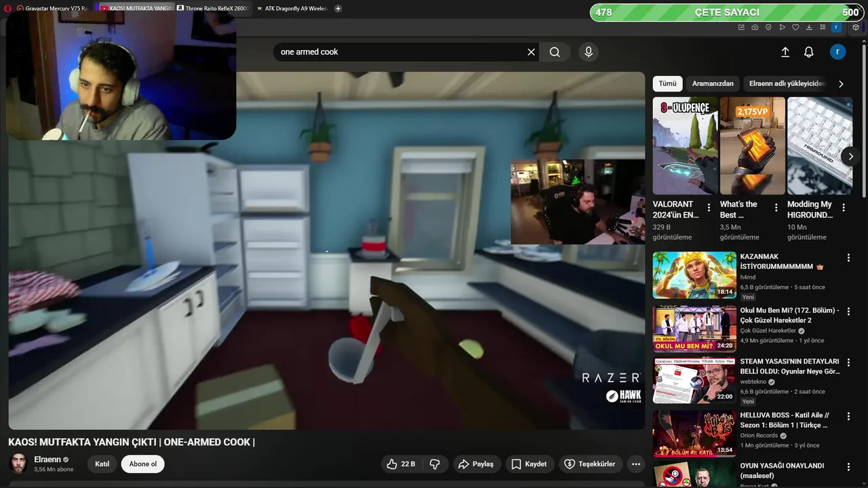The image size is (868, 488).
Task: Open KAZANMAK İSTİYORUMMMMMMM video thumbnail
Action: point(694,275)
